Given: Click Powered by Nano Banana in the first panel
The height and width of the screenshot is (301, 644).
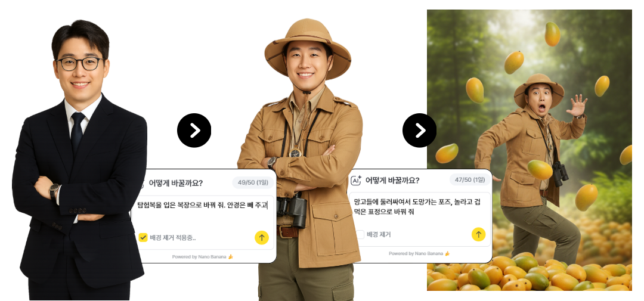Looking at the screenshot, I should point(199,257).
